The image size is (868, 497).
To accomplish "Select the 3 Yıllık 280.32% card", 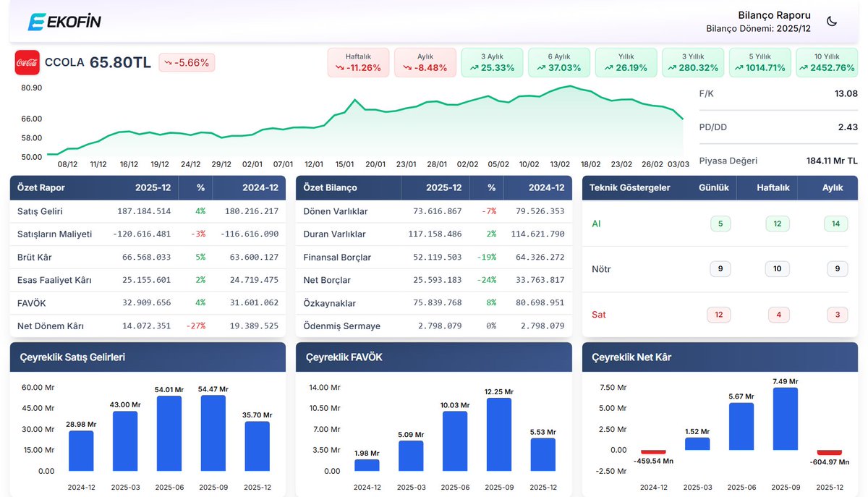I will (x=693, y=63).
